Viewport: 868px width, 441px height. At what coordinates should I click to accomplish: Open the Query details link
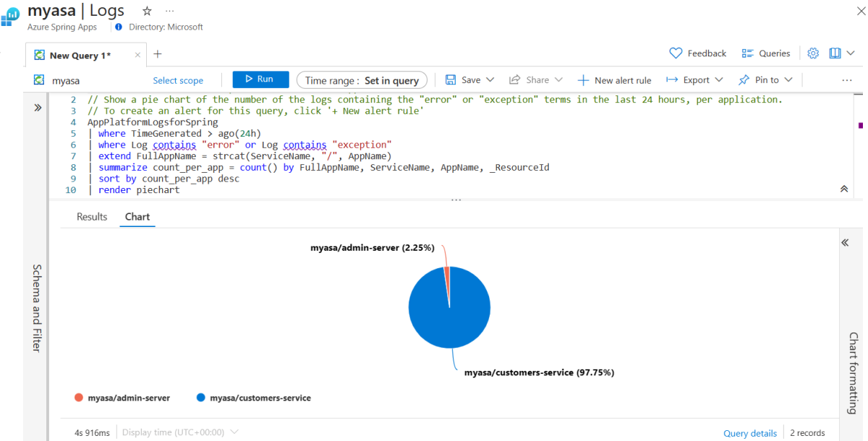(x=750, y=433)
